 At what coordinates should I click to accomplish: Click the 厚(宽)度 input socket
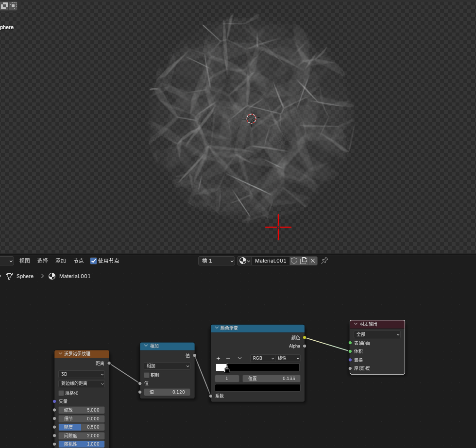pyautogui.click(x=350, y=368)
